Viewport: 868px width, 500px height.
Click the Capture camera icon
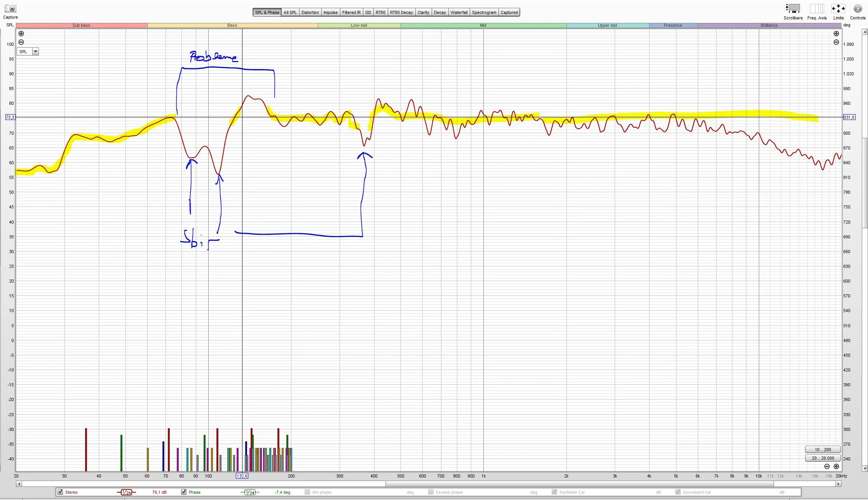pos(10,9)
